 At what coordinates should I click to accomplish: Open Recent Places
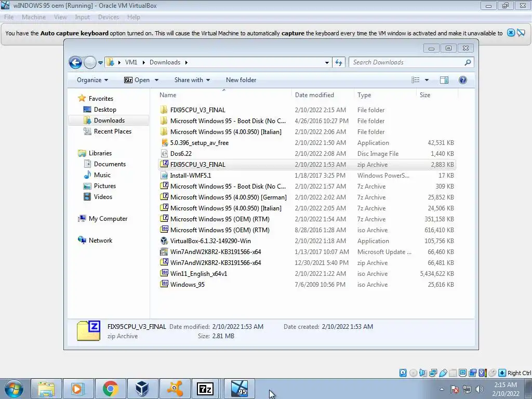(x=112, y=131)
